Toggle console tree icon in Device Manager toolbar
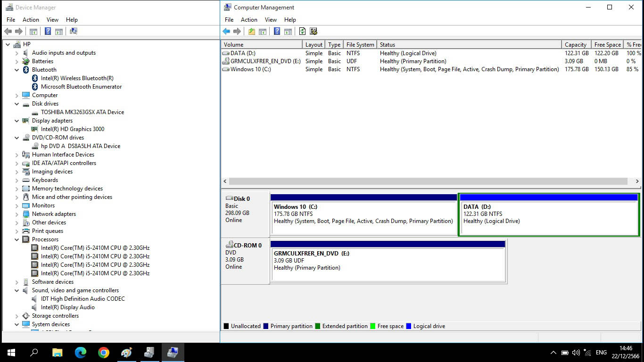Image resolution: width=644 pixels, height=362 pixels. (x=33, y=32)
